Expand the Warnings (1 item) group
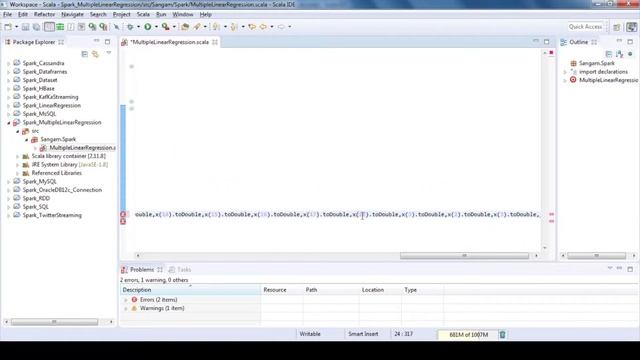The height and width of the screenshot is (360, 640). pyautogui.click(x=126, y=309)
